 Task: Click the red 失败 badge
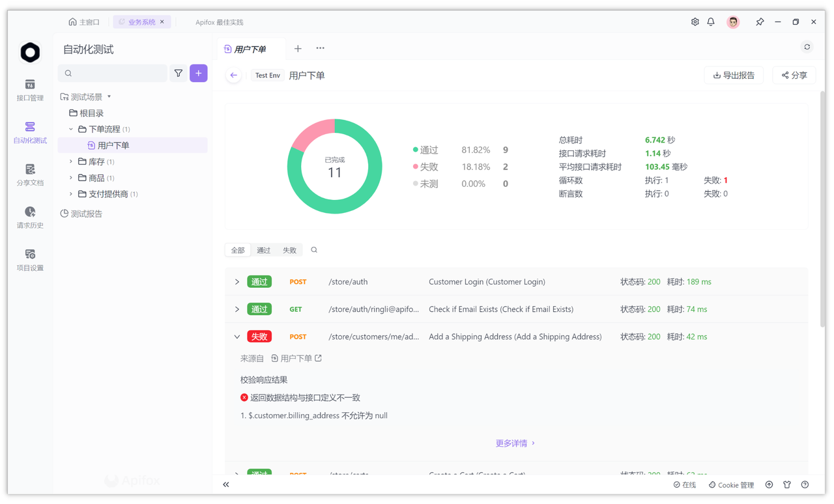[x=259, y=337]
